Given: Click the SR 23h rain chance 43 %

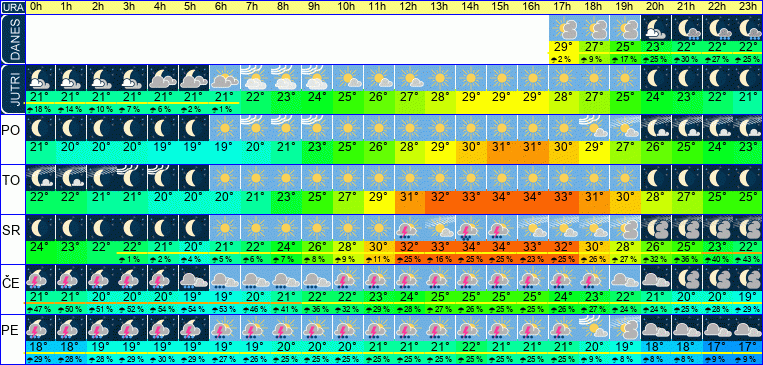Looking at the screenshot, I should [x=748, y=259].
